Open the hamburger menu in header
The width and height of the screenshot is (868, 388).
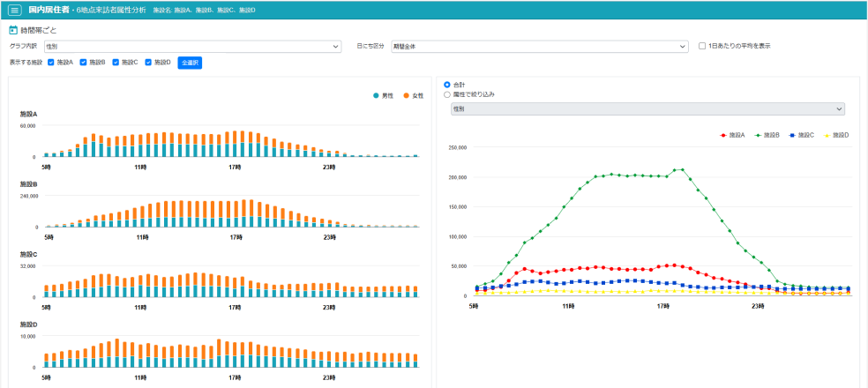tap(15, 10)
